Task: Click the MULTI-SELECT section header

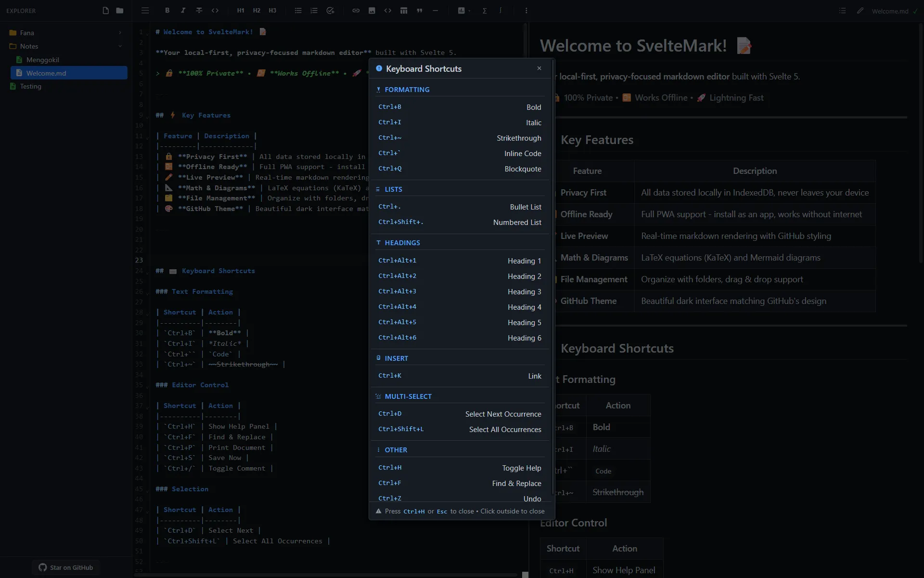Action: tap(408, 396)
